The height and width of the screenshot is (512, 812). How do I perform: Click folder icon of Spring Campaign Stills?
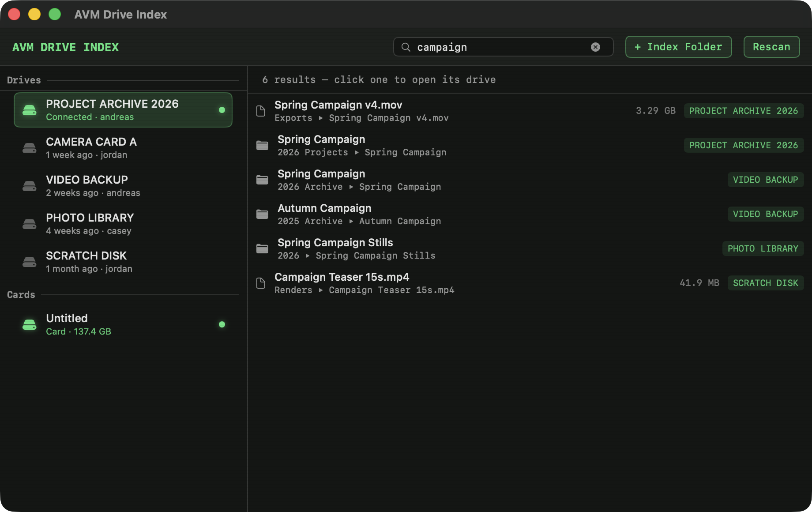262,248
